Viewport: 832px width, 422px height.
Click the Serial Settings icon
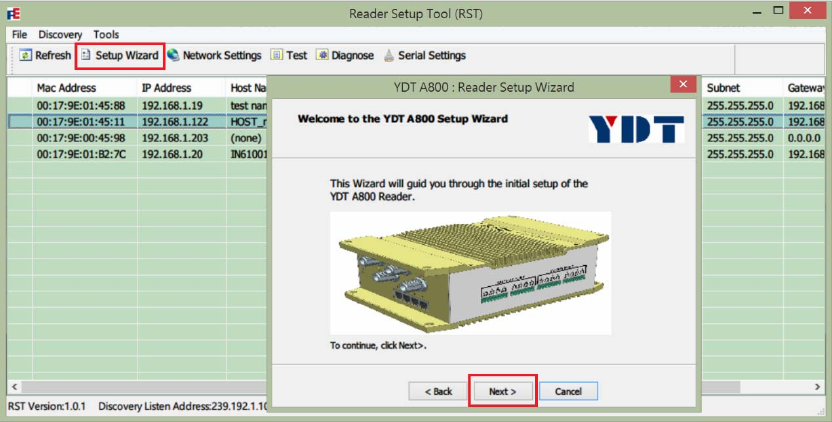(389, 55)
